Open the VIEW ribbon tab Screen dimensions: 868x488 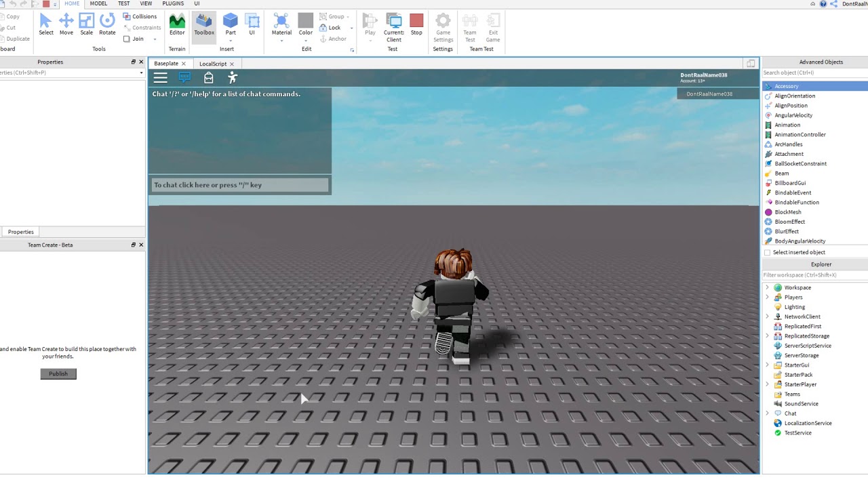(x=146, y=3)
